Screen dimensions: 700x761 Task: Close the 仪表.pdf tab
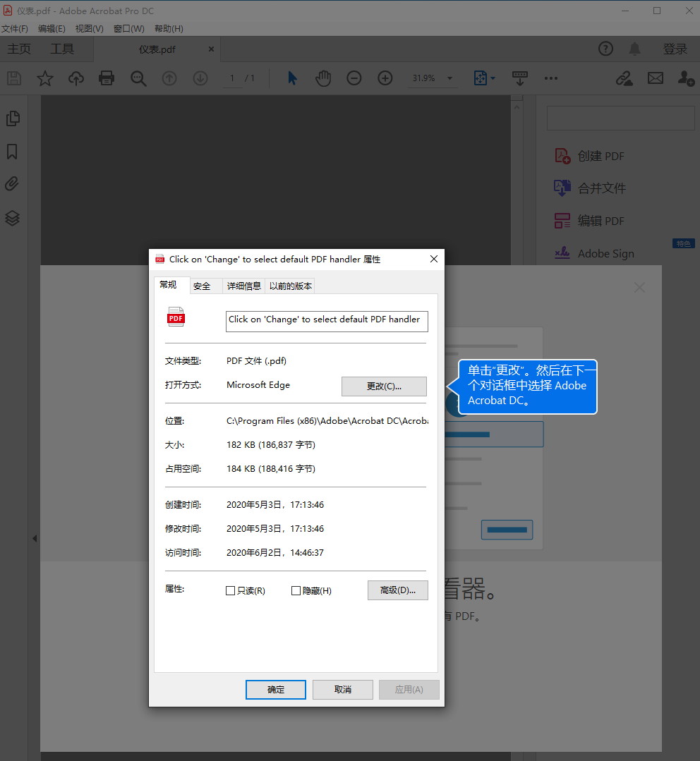click(x=211, y=49)
